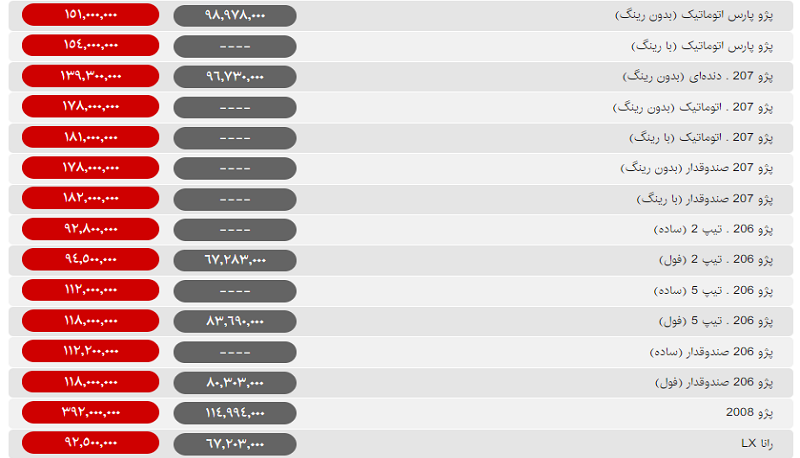Click the red 92,800,000 price badge
The width and height of the screenshot is (800, 458).
[x=90, y=228]
